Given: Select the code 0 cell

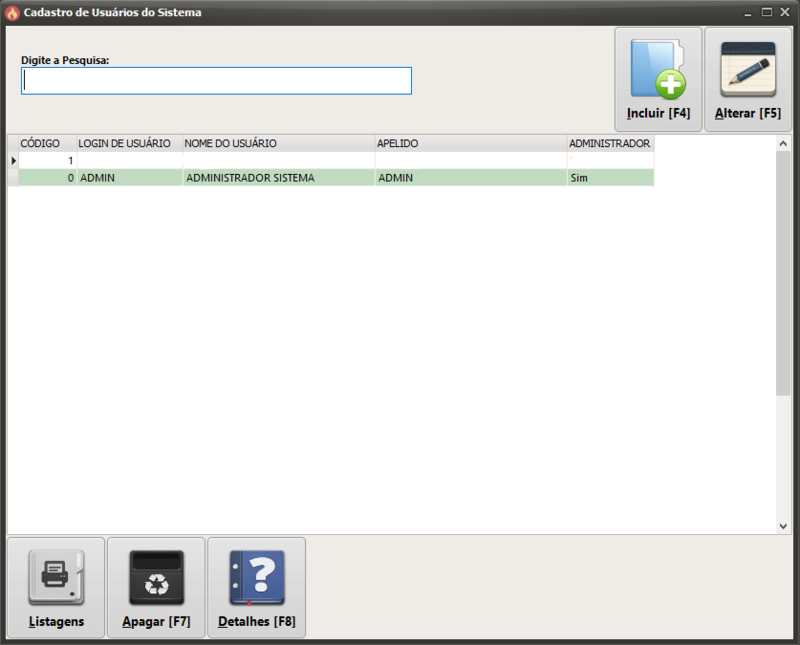Looking at the screenshot, I should coord(47,178).
